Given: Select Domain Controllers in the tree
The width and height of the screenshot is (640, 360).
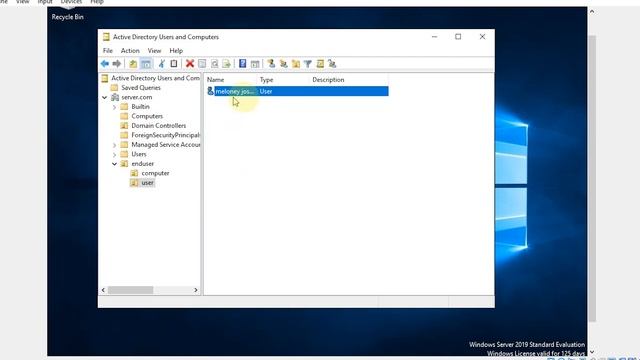Looking at the screenshot, I should tap(159, 126).
